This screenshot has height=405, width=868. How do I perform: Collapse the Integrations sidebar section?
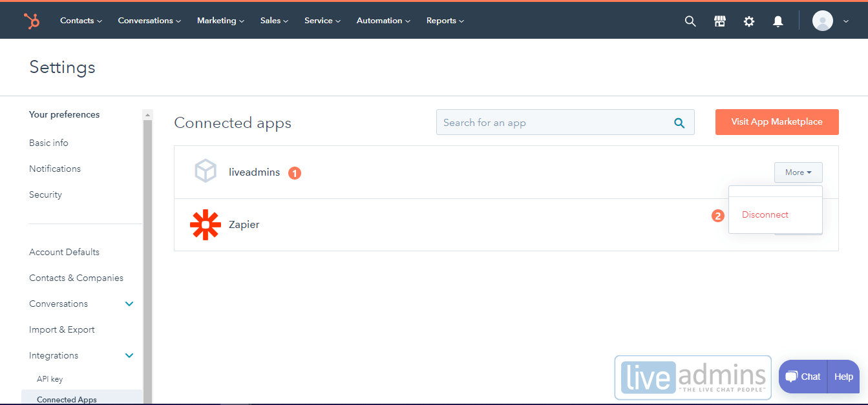pyautogui.click(x=129, y=355)
